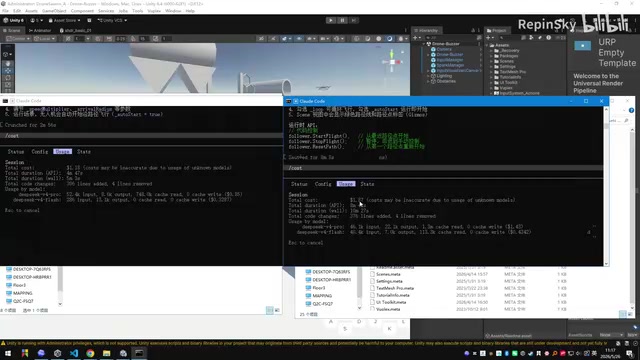This screenshot has width=640, height=360.
Task: Open the GameObject menu
Action: [54, 11]
